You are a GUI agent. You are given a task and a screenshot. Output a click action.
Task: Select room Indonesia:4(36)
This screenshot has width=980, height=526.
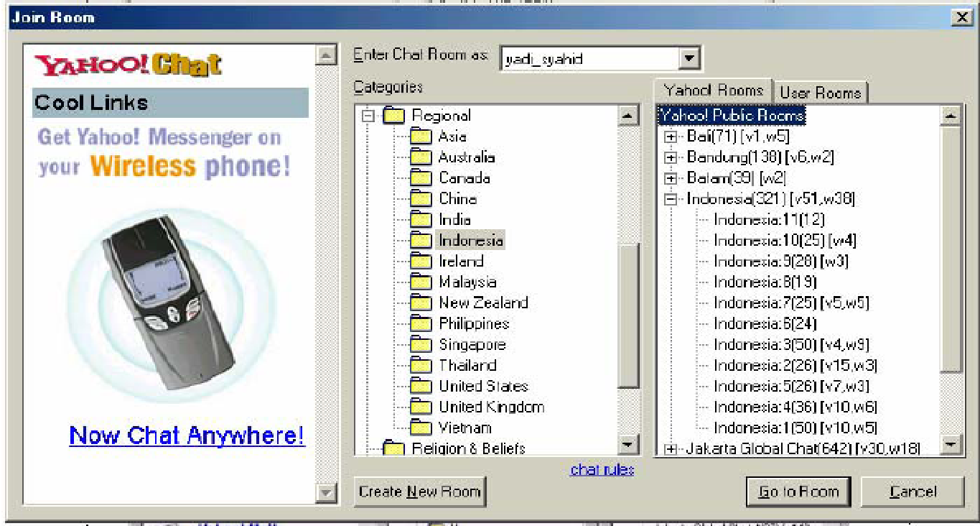[x=795, y=407]
